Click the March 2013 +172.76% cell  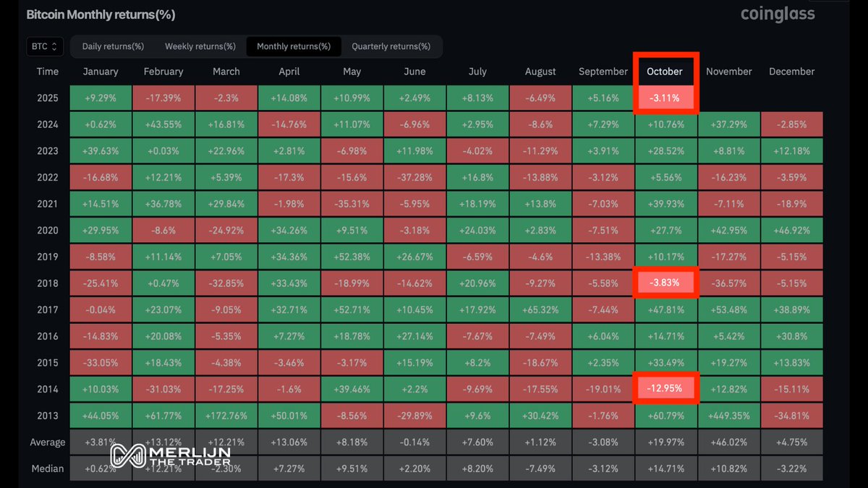(x=226, y=415)
